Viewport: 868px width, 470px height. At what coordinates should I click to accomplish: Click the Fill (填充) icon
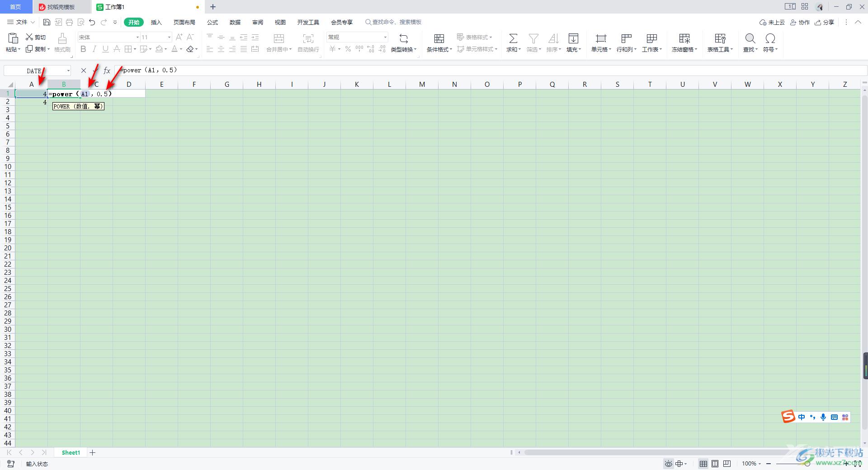pyautogui.click(x=573, y=38)
